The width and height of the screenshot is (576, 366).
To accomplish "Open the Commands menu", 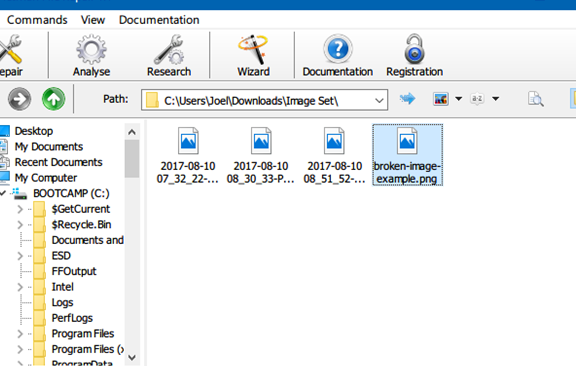I will point(37,20).
